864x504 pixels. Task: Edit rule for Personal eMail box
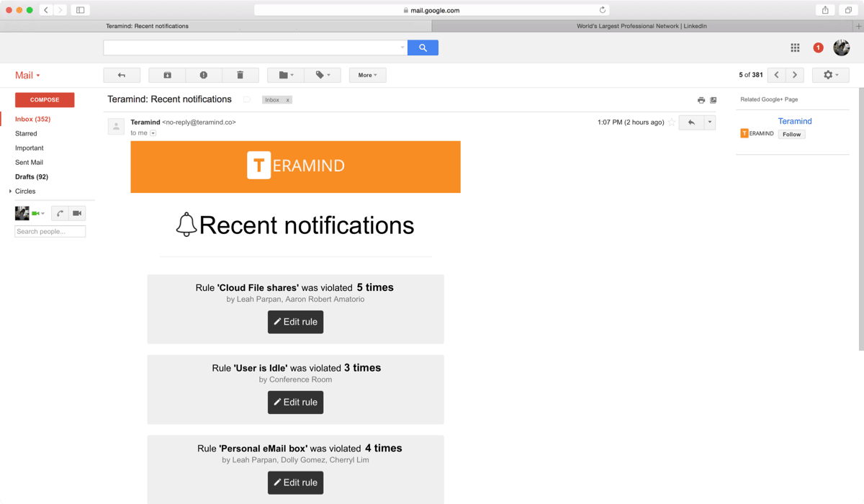click(x=295, y=482)
